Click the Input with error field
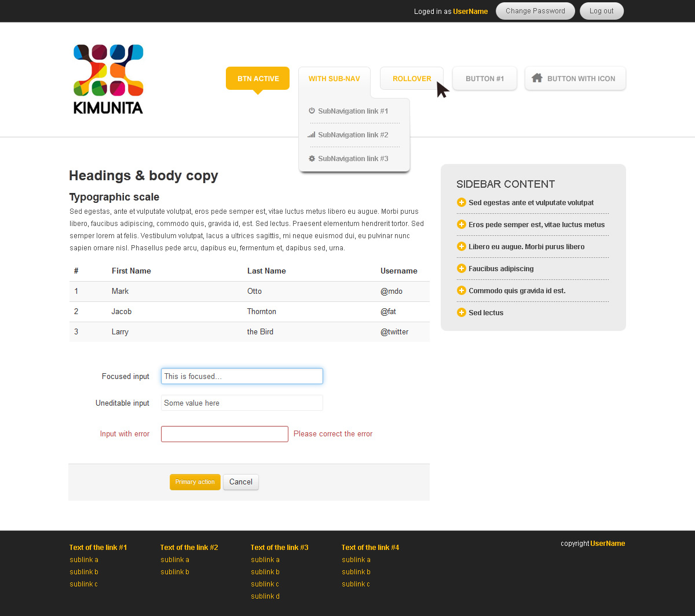The width and height of the screenshot is (695, 616). pos(225,434)
